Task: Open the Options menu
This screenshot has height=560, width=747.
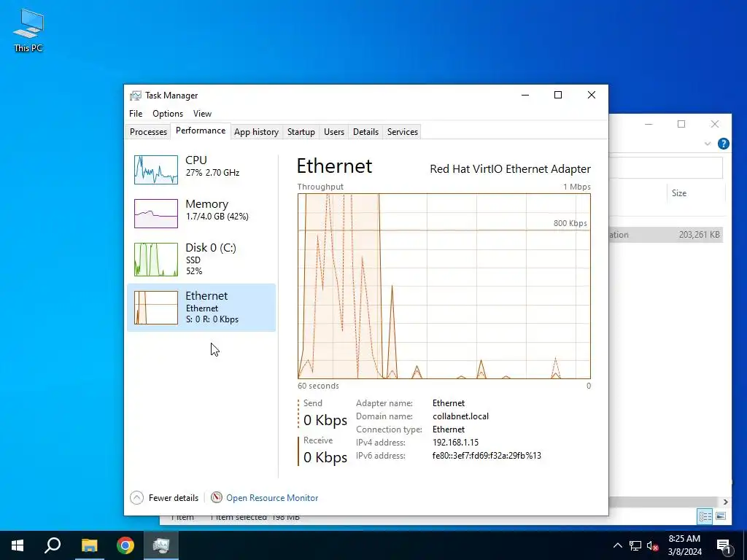Action: point(168,113)
